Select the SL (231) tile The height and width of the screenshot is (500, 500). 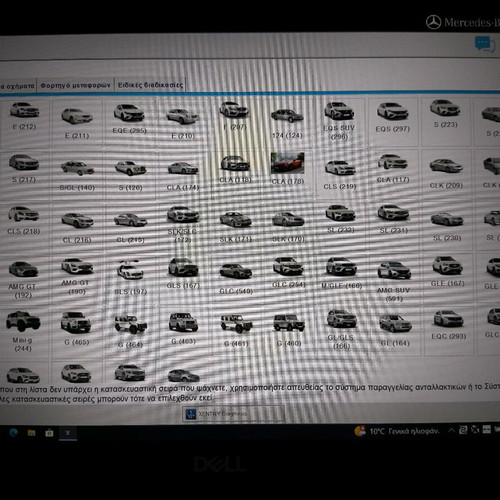pyautogui.click(x=393, y=227)
